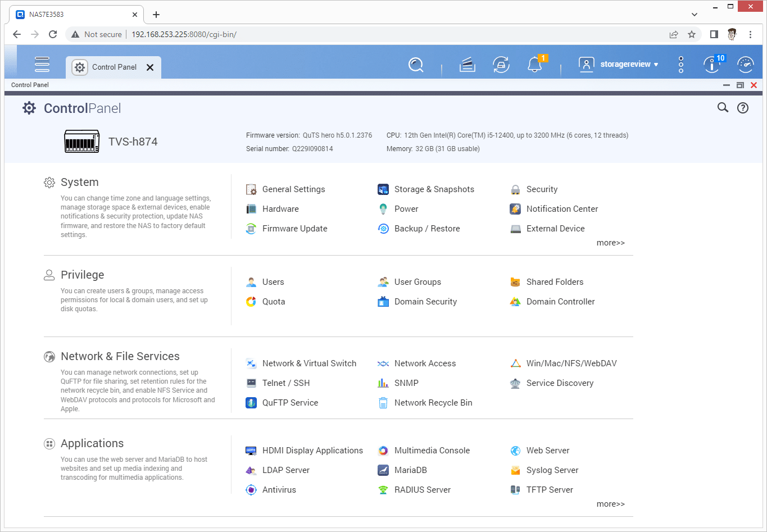Click the General Settings icon
The image size is (767, 532).
tap(251, 189)
